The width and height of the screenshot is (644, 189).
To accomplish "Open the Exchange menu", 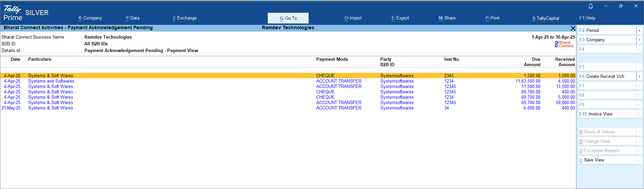I will (x=185, y=18).
